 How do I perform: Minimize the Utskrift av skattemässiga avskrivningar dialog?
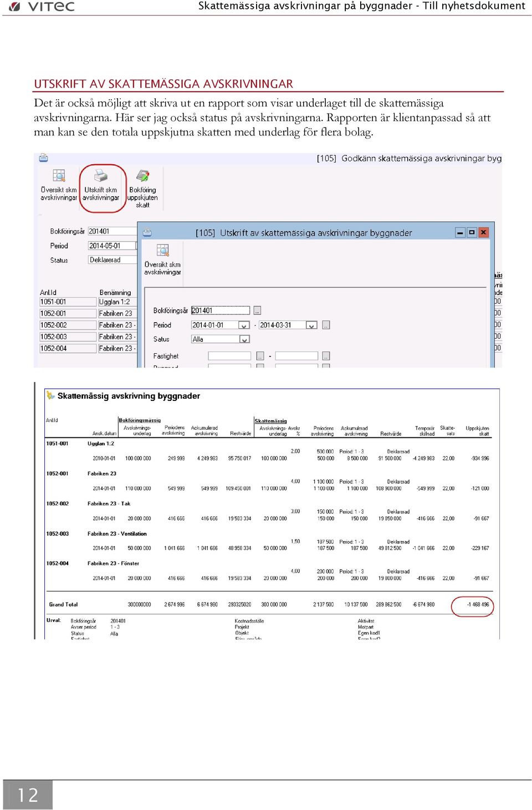point(460,232)
